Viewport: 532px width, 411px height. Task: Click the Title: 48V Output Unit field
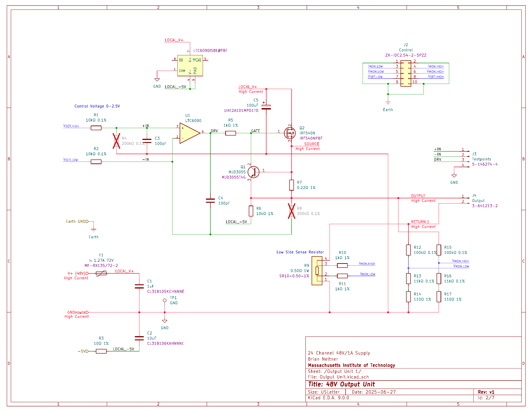click(x=341, y=384)
